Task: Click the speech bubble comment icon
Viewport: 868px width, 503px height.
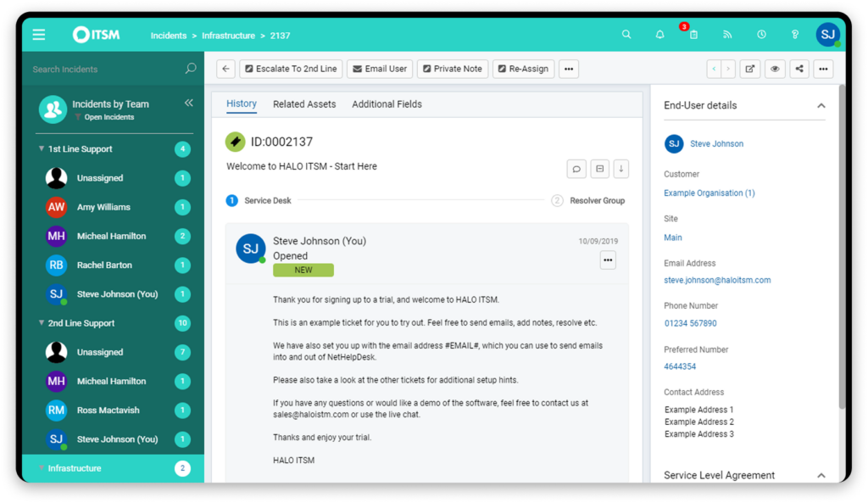Action: click(576, 169)
